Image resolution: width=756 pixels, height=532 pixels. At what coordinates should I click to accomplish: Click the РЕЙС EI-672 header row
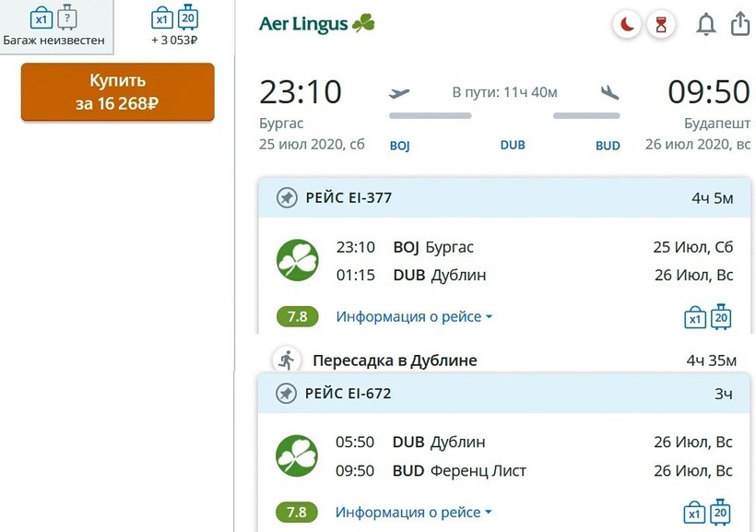504,393
